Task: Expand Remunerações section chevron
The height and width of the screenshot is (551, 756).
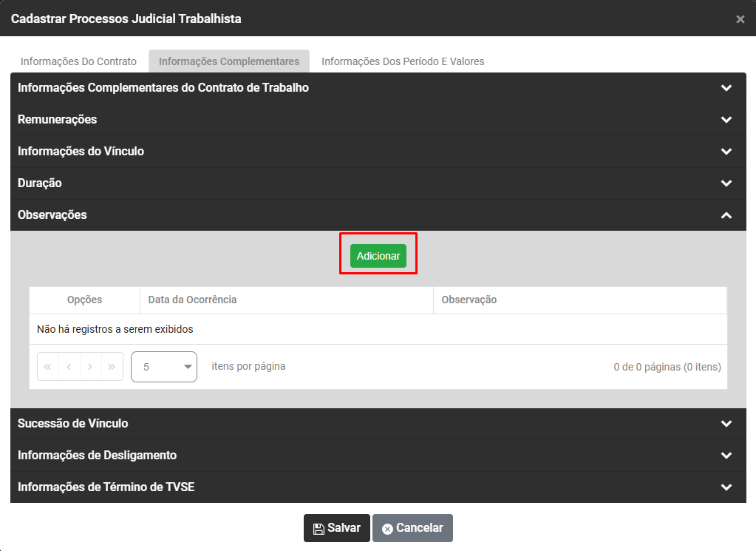Action: click(726, 120)
